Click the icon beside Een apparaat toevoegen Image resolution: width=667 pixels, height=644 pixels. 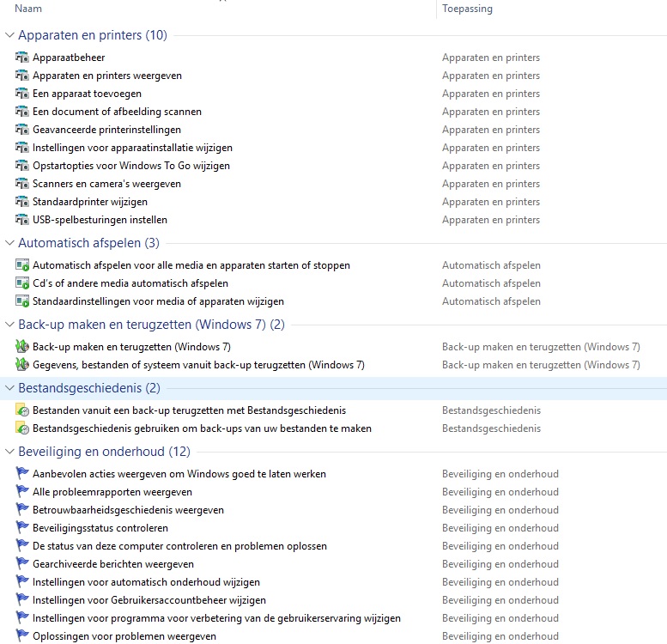tap(22, 94)
